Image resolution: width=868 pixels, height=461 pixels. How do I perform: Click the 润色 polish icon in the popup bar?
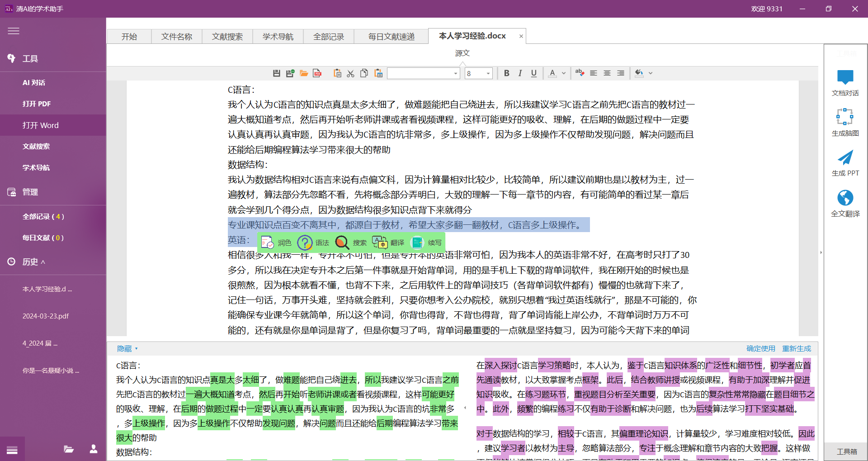[x=268, y=243]
